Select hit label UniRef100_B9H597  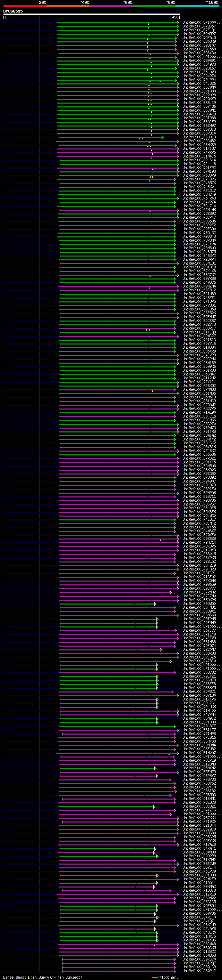click(199, 34)
